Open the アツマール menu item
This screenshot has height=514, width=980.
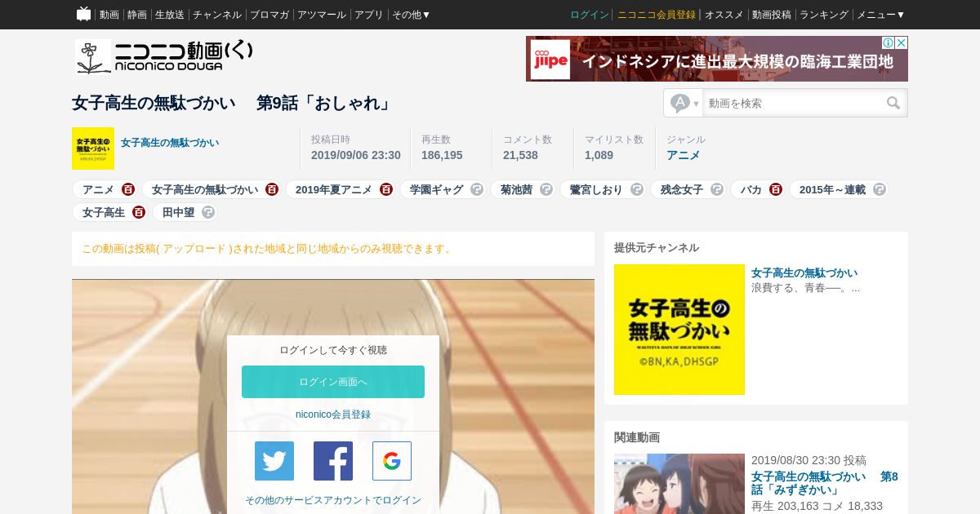(322, 15)
